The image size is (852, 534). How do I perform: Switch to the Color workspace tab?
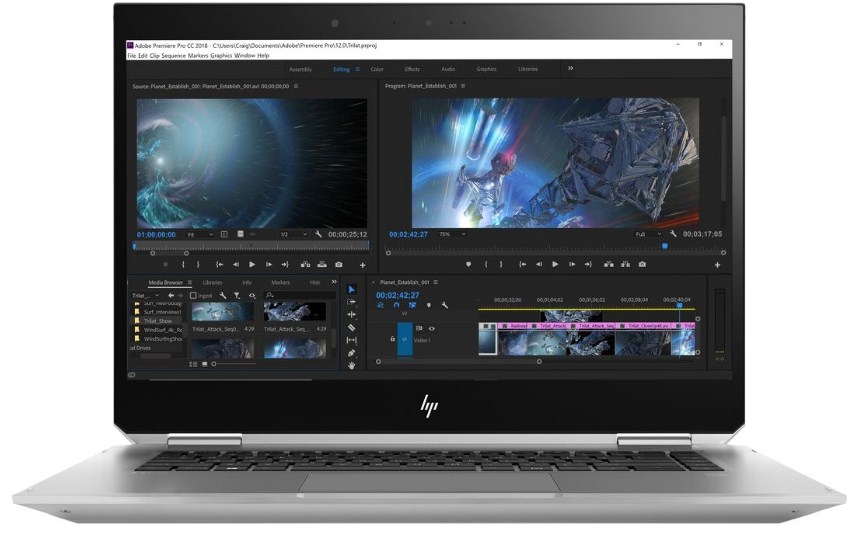[377, 69]
